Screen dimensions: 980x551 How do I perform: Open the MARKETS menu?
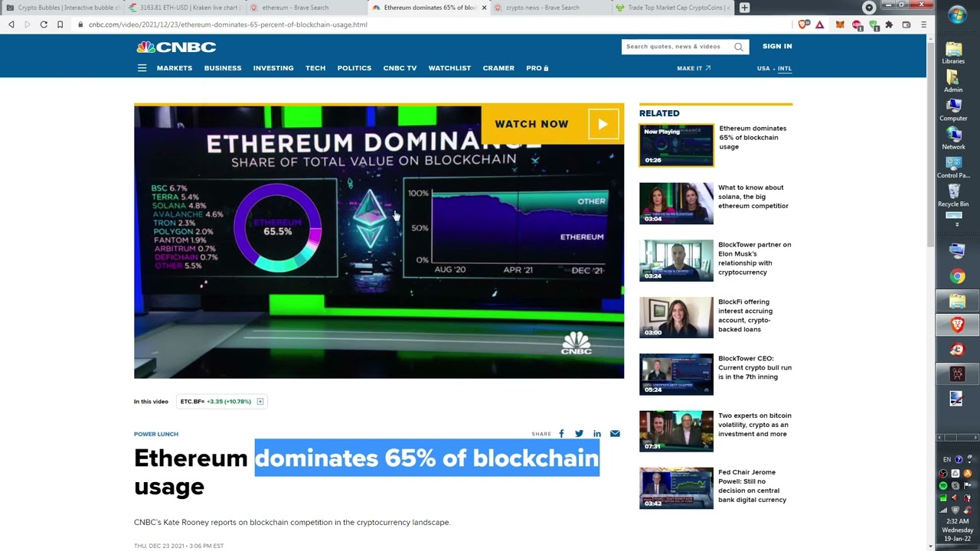175,68
